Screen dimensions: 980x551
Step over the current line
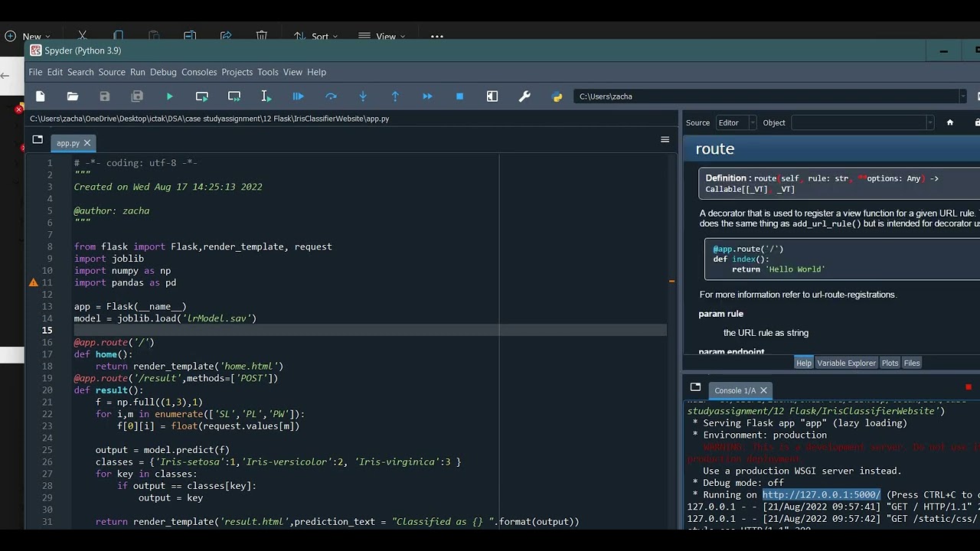click(x=331, y=96)
